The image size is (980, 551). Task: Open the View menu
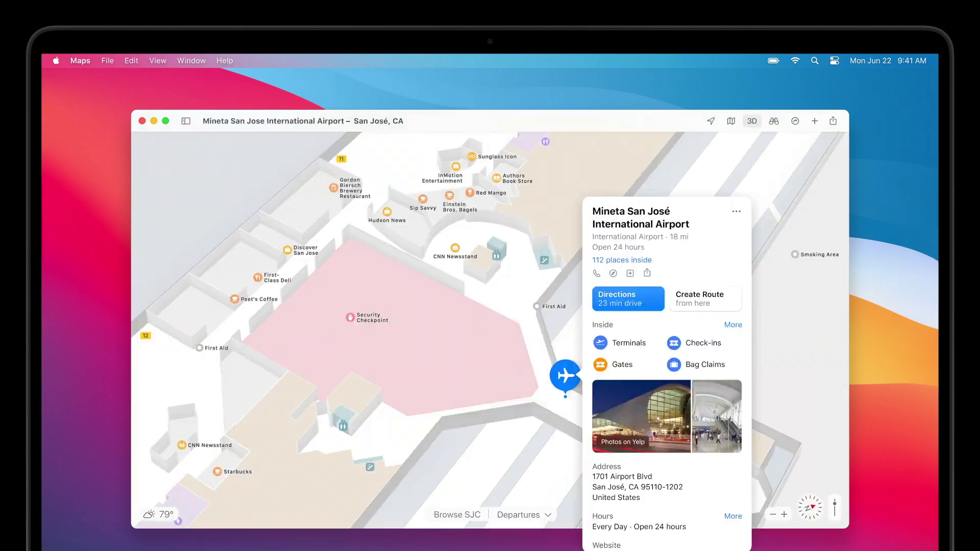click(x=157, y=61)
